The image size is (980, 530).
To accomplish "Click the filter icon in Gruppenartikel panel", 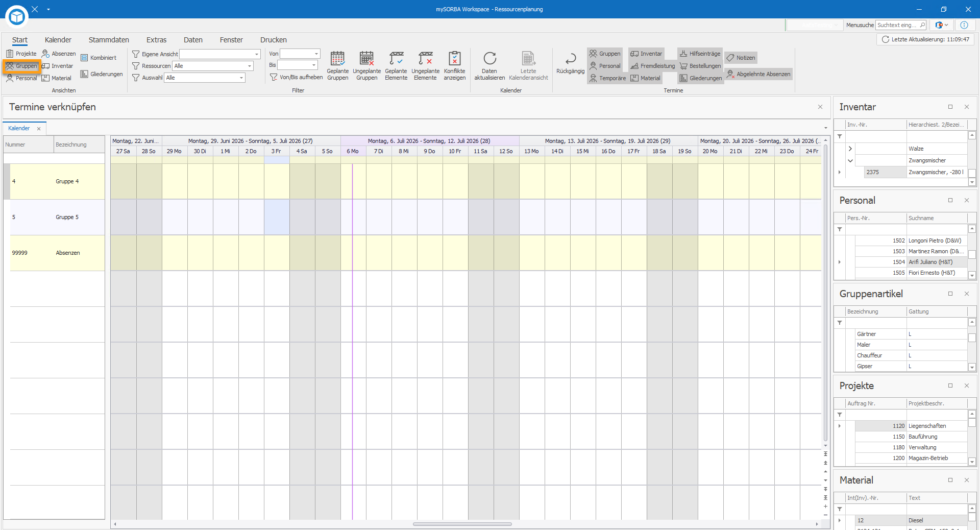I will tap(840, 323).
